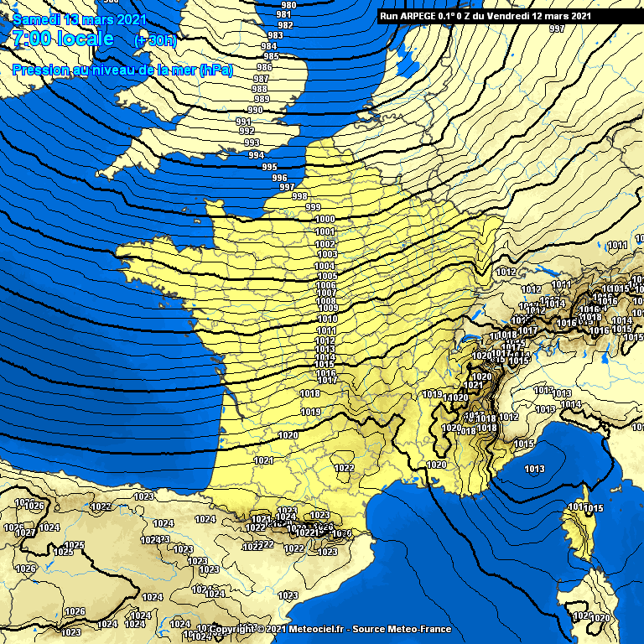Click the 1000 isobar label
Viewport: 644px width, 644px height.
325,219
